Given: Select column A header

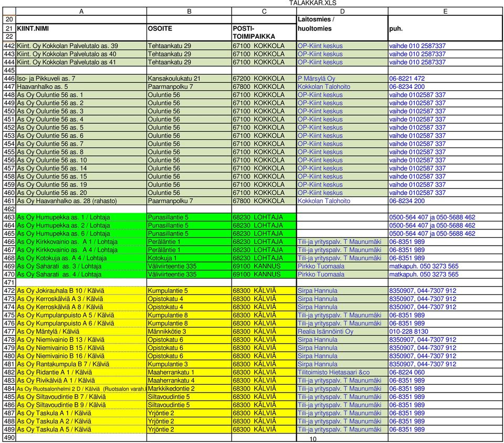Looking at the screenshot, I should tap(81, 11).
